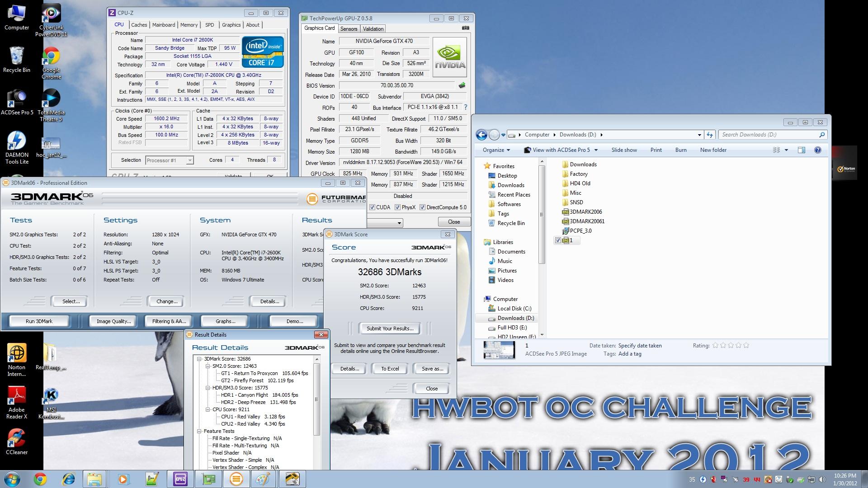Open the address bar history dropdown

699,135
